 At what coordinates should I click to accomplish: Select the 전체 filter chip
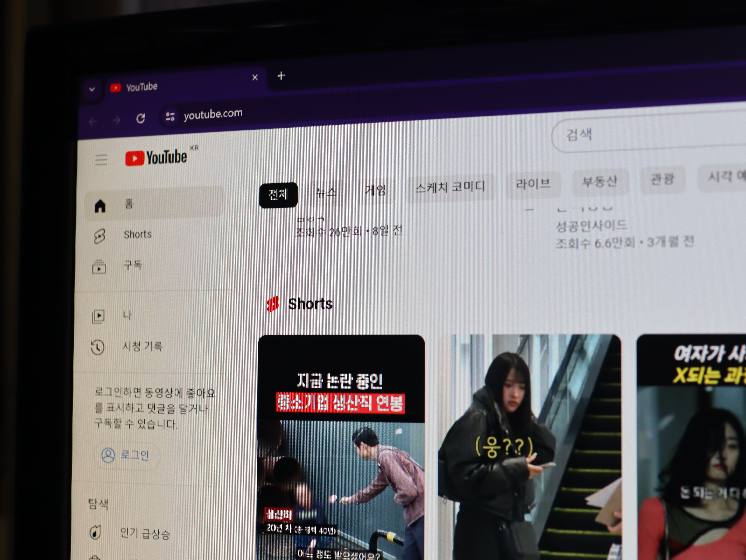[x=279, y=195]
